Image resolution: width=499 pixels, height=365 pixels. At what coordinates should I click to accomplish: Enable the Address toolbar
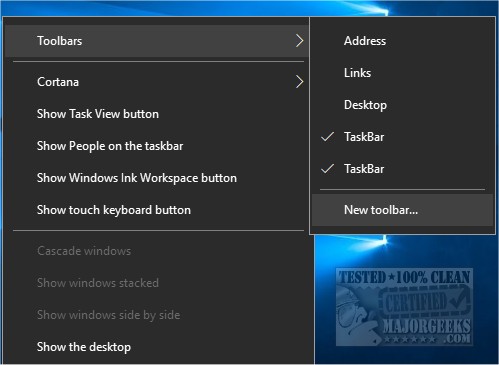coord(402,41)
